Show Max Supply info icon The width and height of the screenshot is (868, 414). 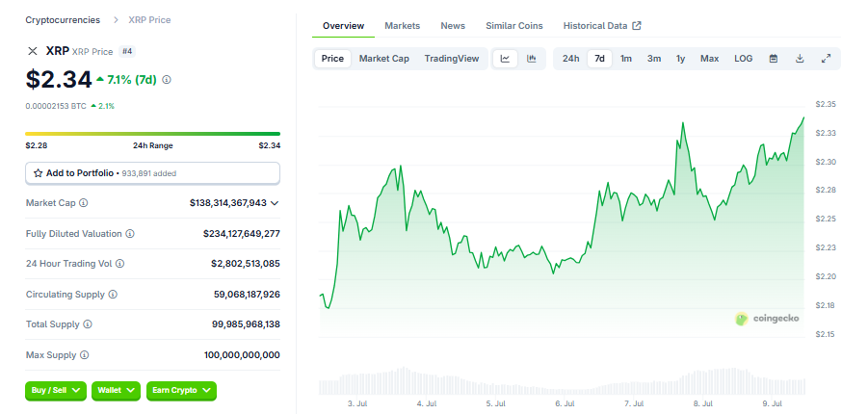point(84,355)
